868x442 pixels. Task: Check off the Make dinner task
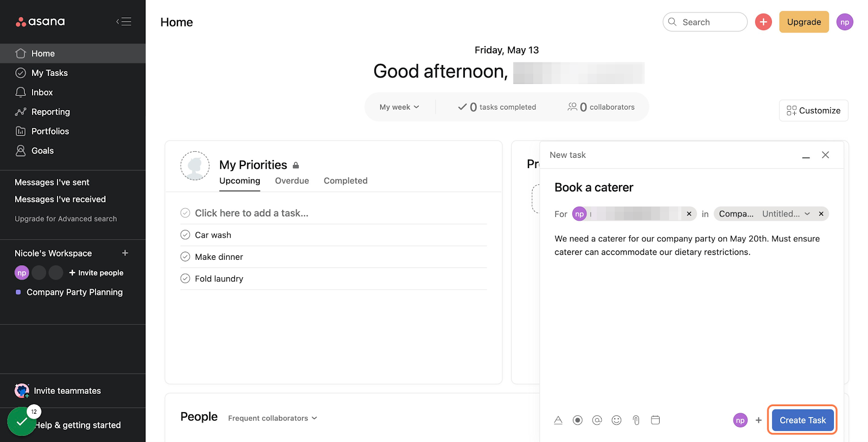pos(185,256)
